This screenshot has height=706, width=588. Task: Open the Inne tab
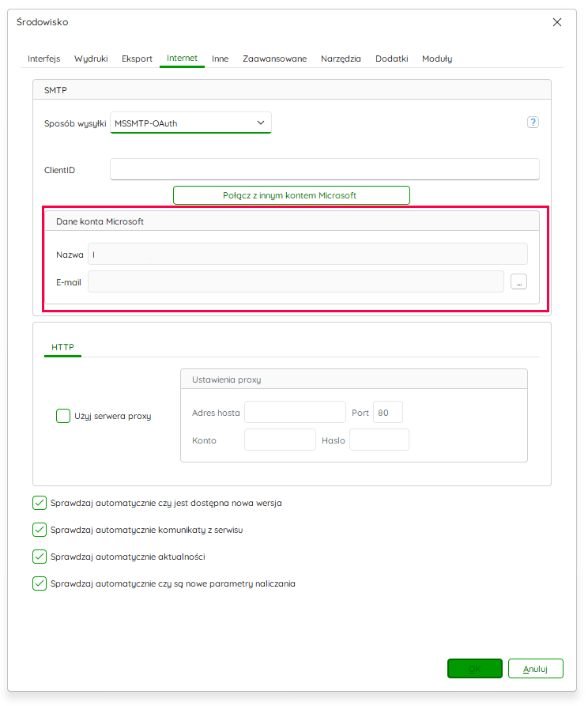click(220, 59)
